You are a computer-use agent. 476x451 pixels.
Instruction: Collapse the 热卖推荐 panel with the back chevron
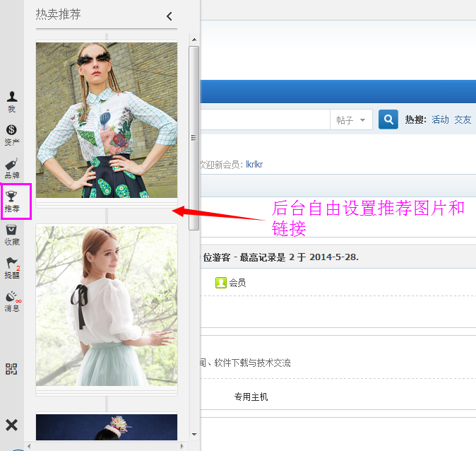tap(169, 16)
